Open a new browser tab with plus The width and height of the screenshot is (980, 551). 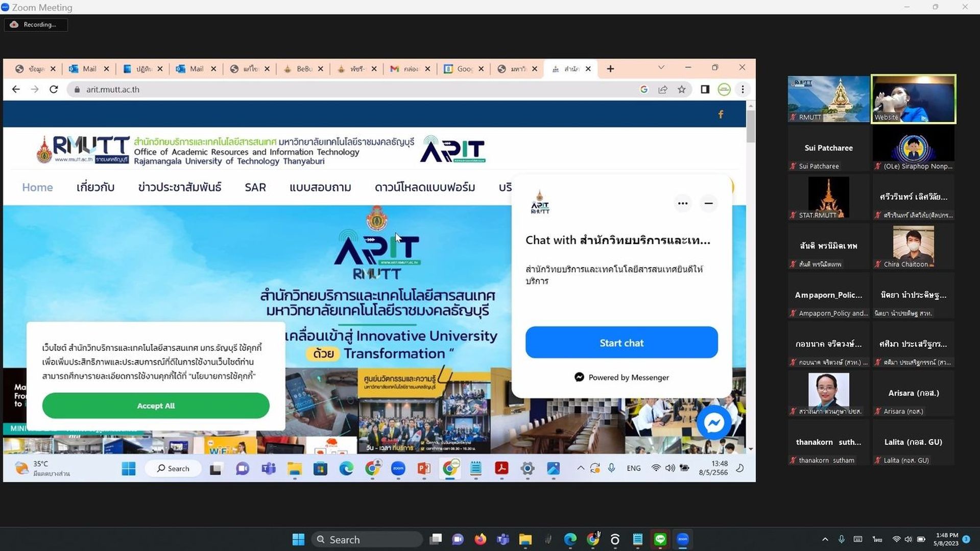pos(610,69)
